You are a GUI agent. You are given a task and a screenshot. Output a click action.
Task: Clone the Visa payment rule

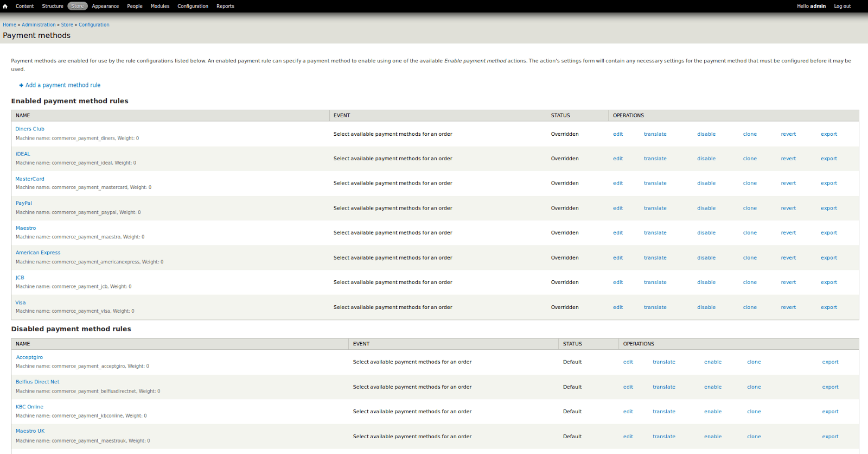click(x=750, y=307)
